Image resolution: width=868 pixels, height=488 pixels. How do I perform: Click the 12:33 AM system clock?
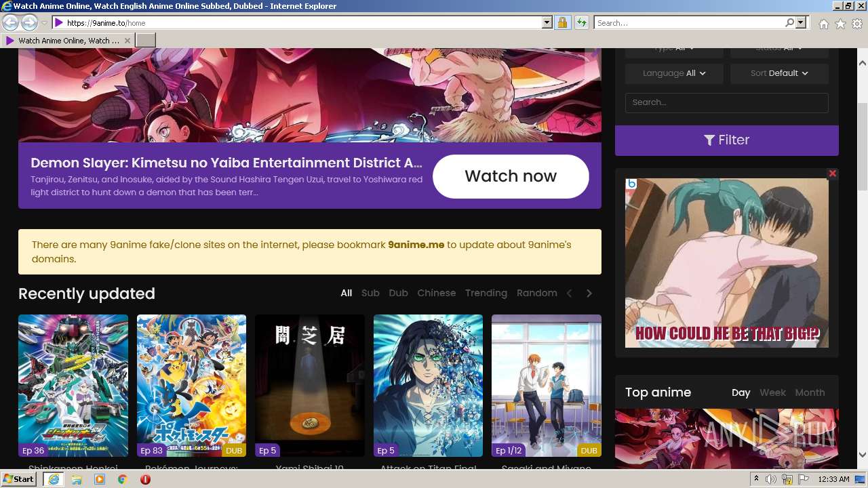(834, 479)
